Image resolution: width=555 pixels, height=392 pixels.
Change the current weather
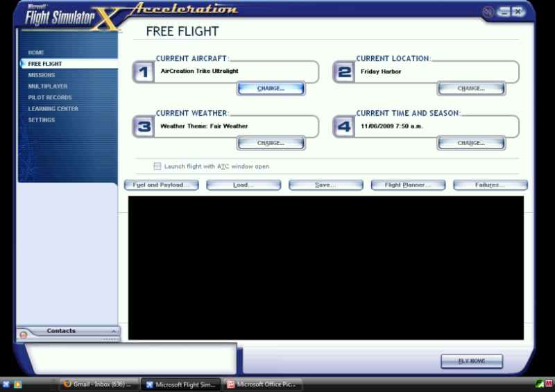pos(271,143)
